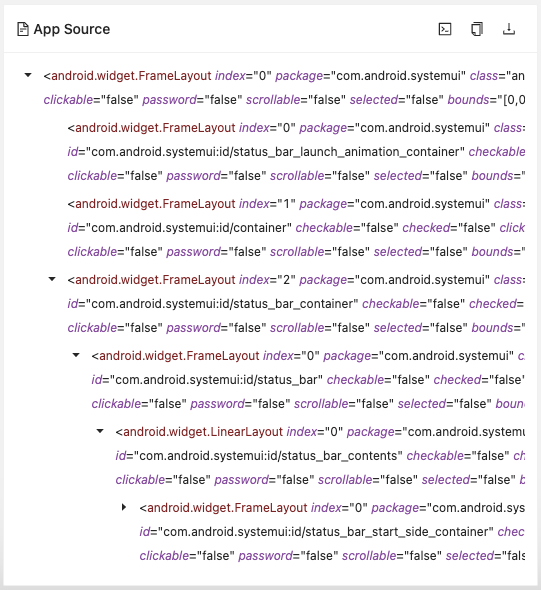Viewport: 541px width, 590px height.
Task: Open the commands terminal icon in App Source
Action: (445, 29)
